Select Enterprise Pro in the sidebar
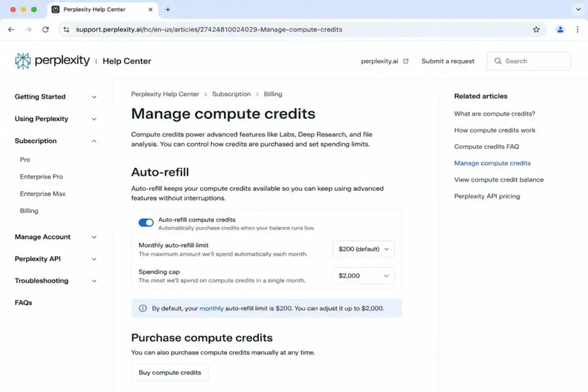 point(41,177)
